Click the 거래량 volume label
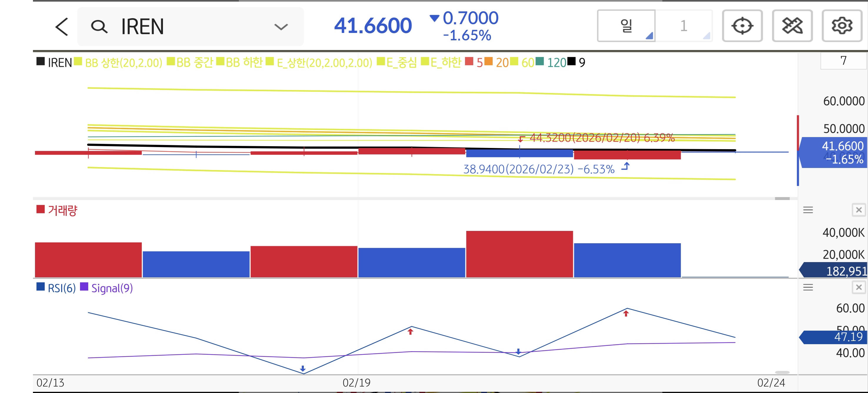 [x=62, y=211]
